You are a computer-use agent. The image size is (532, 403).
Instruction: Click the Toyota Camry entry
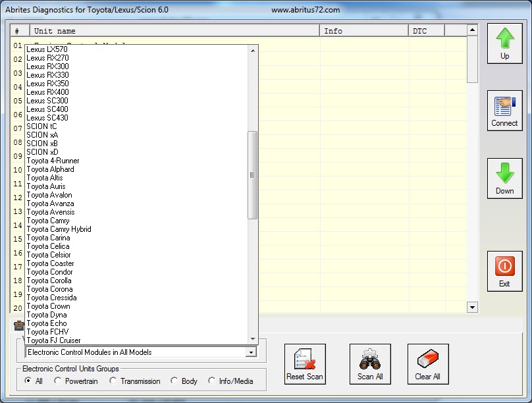137,221
